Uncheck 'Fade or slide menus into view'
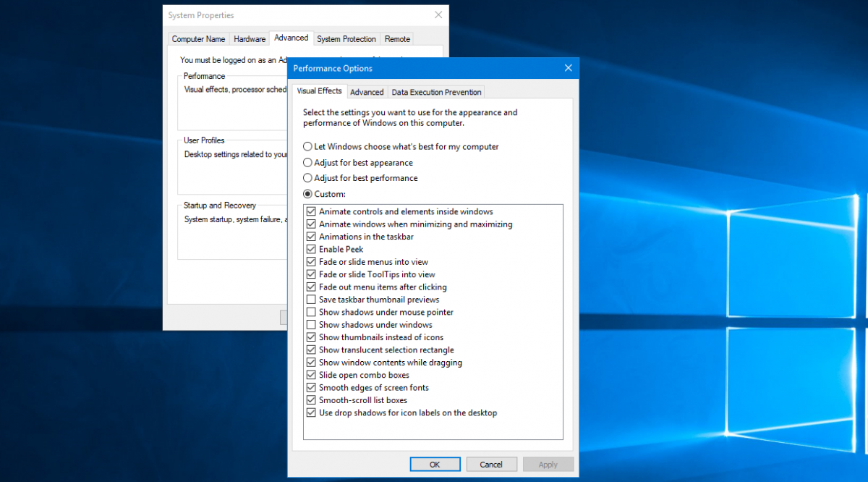 311,261
